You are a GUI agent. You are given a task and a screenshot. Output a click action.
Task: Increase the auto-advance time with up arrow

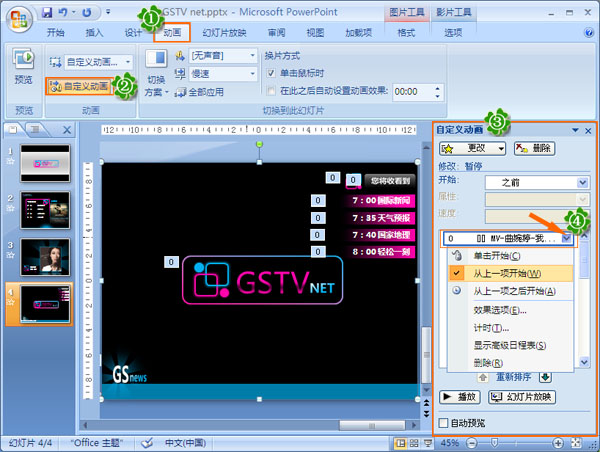(x=438, y=88)
